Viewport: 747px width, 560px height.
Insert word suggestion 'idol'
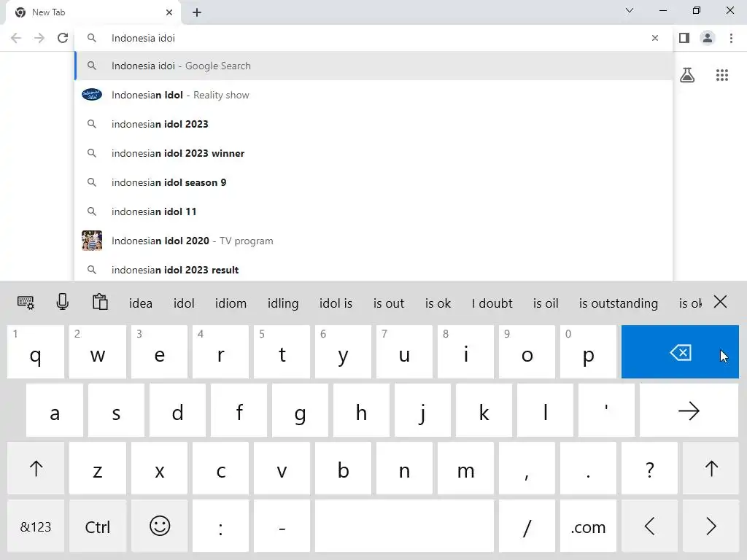click(x=184, y=303)
